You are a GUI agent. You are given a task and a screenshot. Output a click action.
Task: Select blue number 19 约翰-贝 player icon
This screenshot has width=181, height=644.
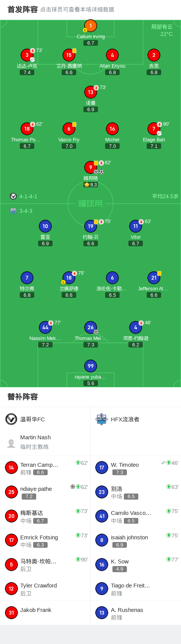tap(90, 226)
